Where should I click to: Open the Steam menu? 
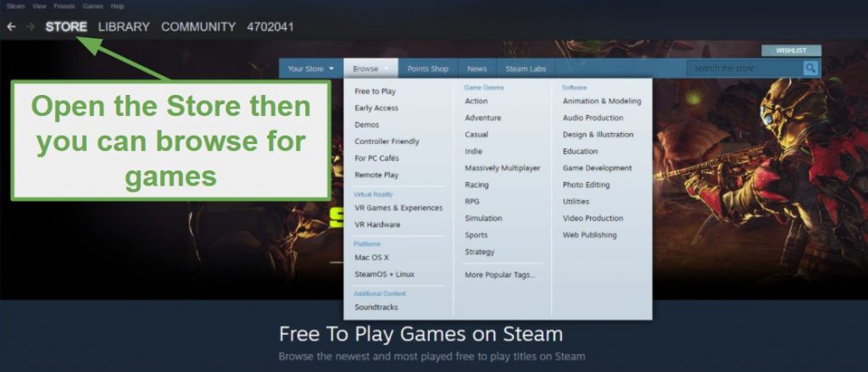[15, 6]
